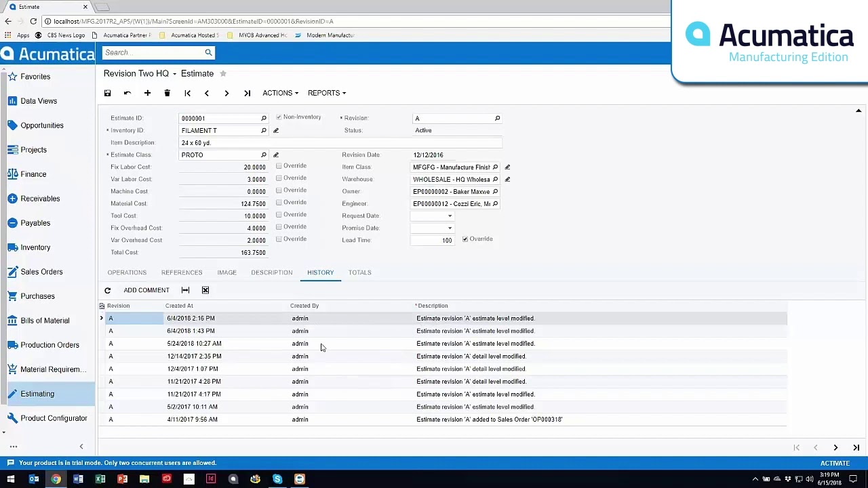Switch to the TOTALS tab
Screen dimensions: 868x488
[359, 272]
